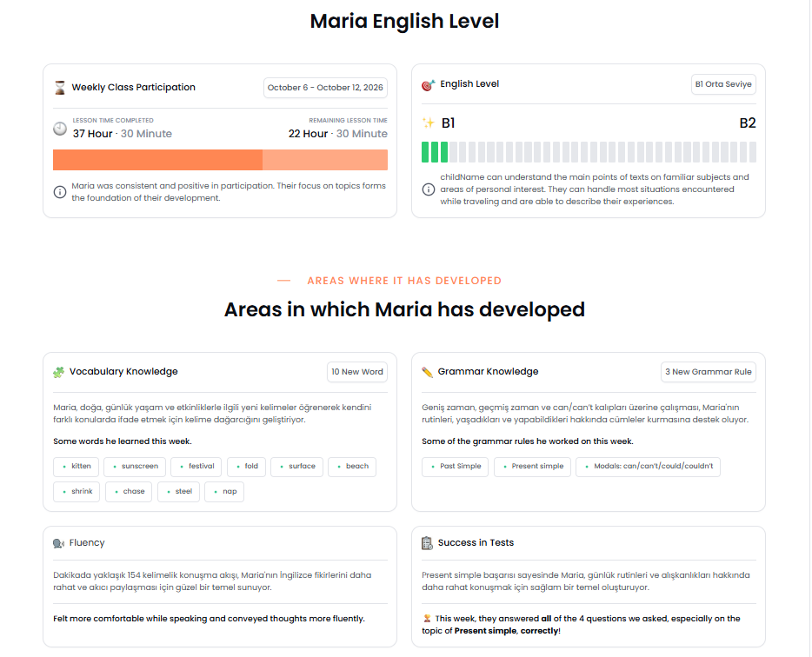Click Some of the grammar rules text
Viewport: 812px width, 657px height.
[527, 441]
